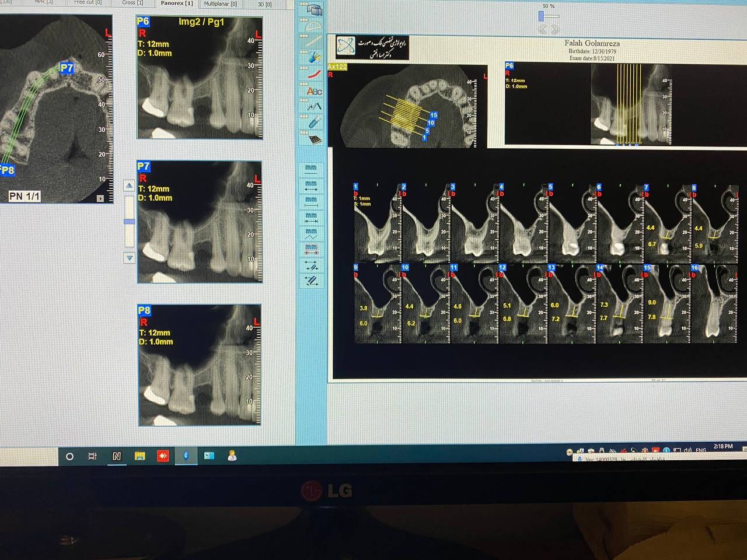This screenshot has width=747, height=560.
Task: Switch to the Multiplanar [0] tab
Action: (221, 3)
